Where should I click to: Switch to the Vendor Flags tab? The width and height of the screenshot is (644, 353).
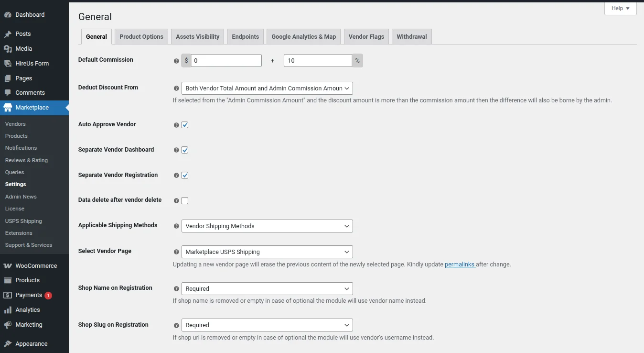coord(366,36)
